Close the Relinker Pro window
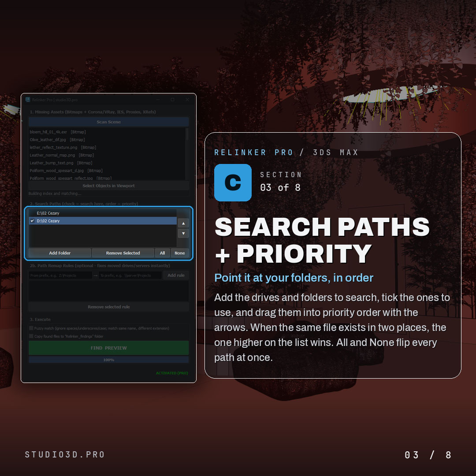 pos(187,100)
